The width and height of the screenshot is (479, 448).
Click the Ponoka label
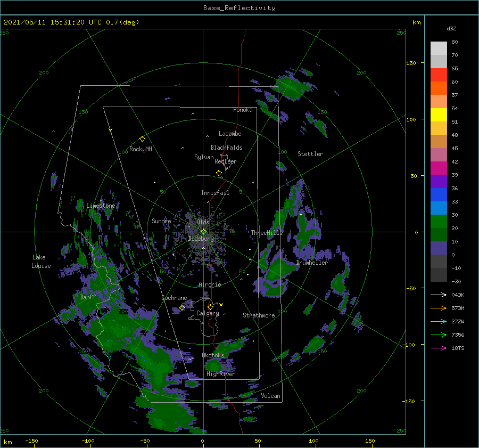[243, 110]
